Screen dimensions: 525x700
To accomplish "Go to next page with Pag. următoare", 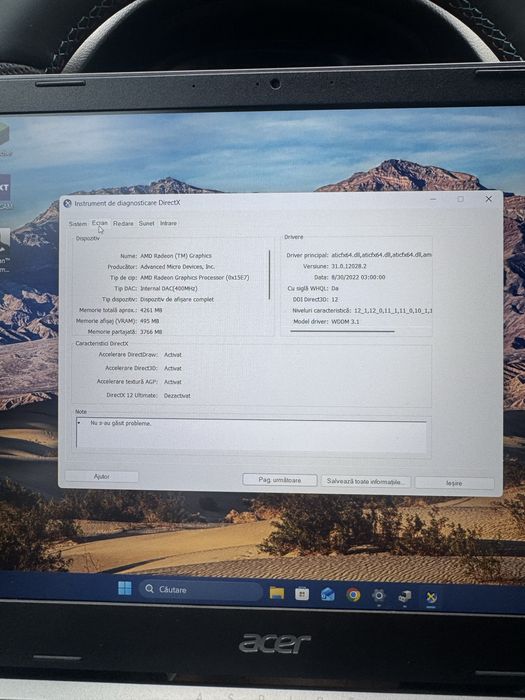I will point(280,480).
